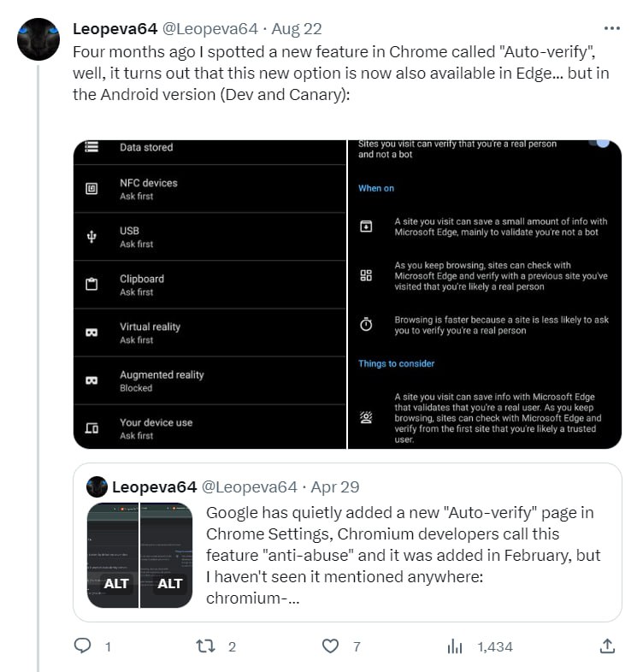This screenshot has height=672, width=637.
Task: Open the Leopeva64 display name link
Action: pos(114,29)
